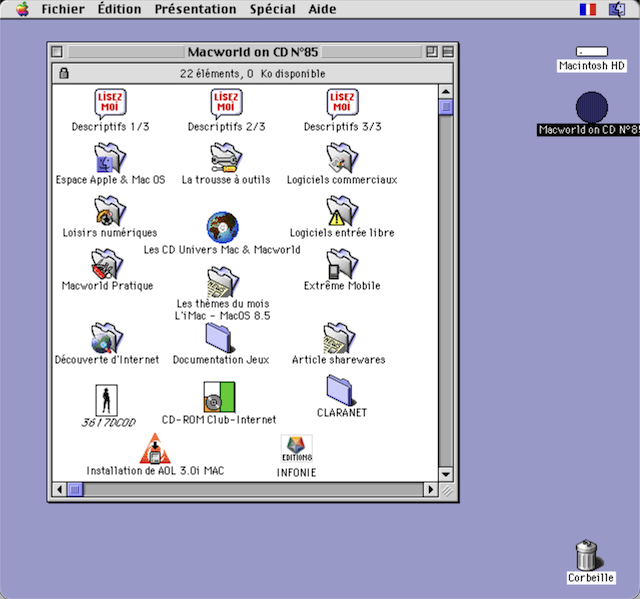The width and height of the screenshot is (640, 599).
Task: Select the CD-ROM Club-Internet icon
Action: (x=220, y=397)
